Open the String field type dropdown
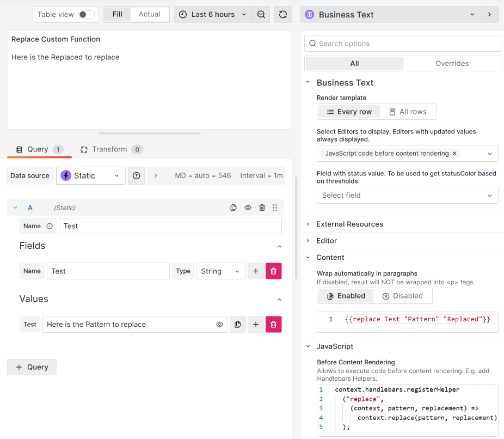This screenshot has height=439, width=504. 221,271
